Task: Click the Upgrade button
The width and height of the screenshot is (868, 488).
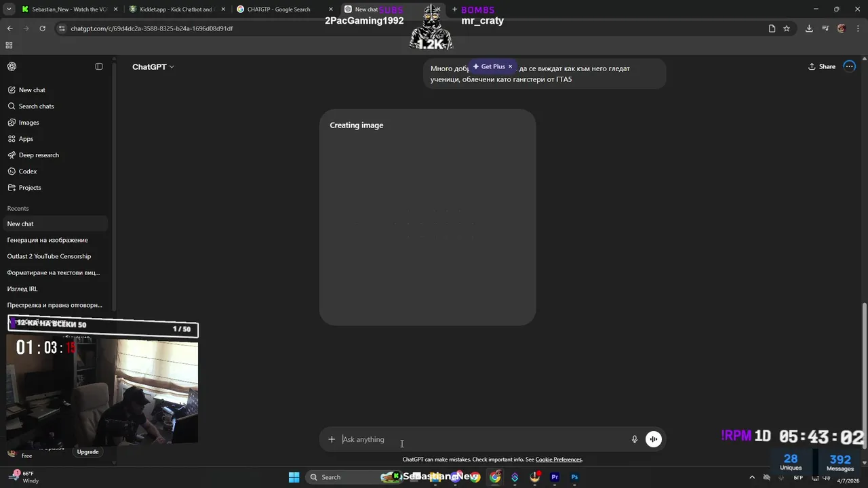Action: [x=87, y=451]
